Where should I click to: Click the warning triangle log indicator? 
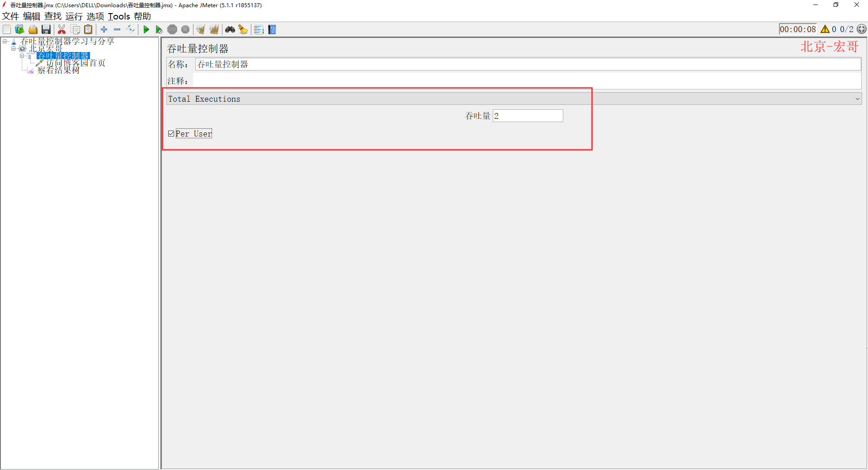[825, 29]
